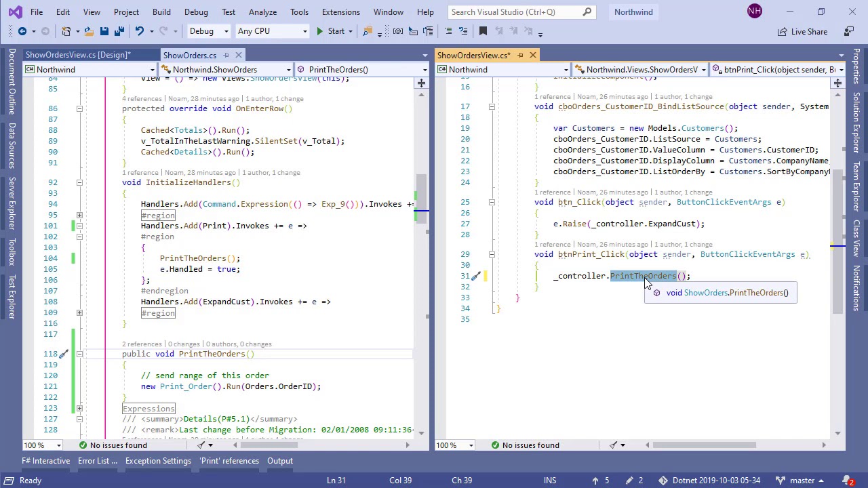Screen dimensions: 868x488
Task: Close the ShowOrdersView.cs* tab on the right
Action: (x=532, y=55)
